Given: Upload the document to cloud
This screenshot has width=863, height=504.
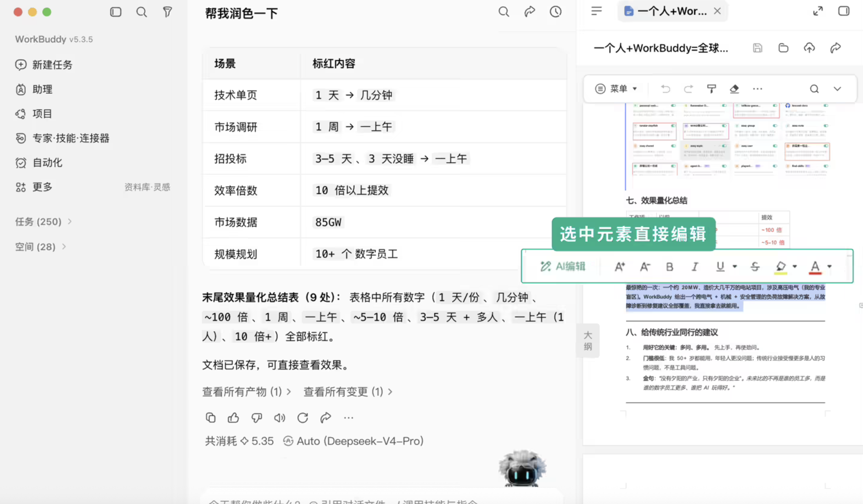Looking at the screenshot, I should point(809,48).
